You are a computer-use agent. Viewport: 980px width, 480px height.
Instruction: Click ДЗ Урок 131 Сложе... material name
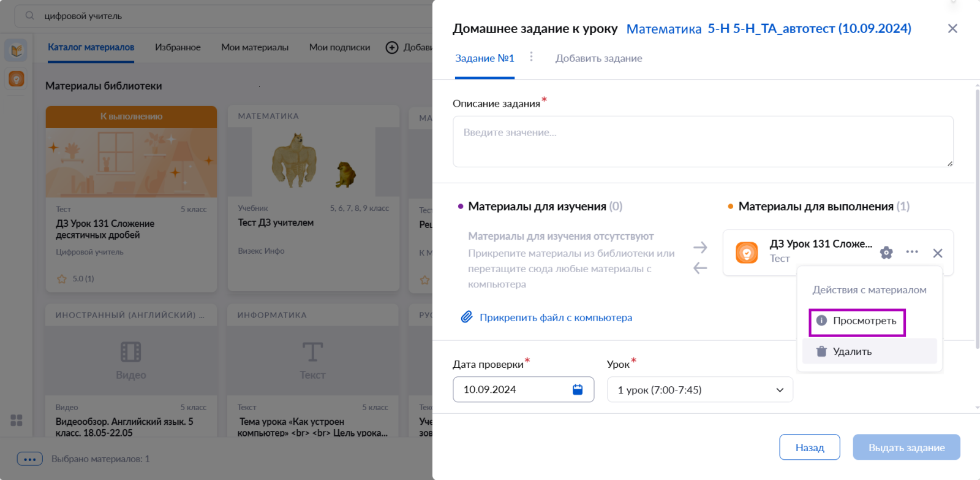(821, 244)
